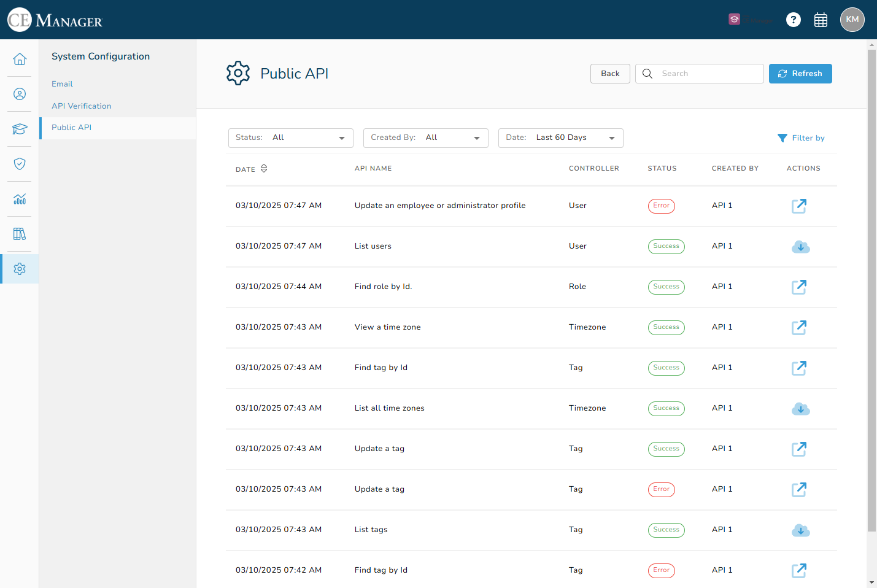The image size is (877, 588).
Task: Open the Date Last 60 Days dropdown
Action: click(561, 138)
